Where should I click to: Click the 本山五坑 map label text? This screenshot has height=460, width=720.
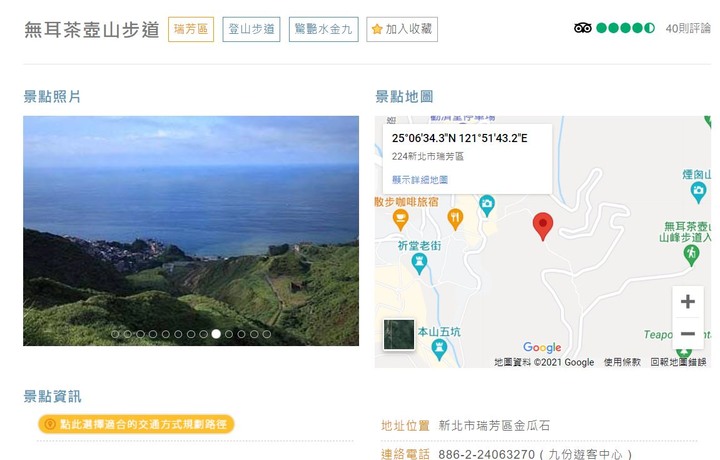coord(439,331)
